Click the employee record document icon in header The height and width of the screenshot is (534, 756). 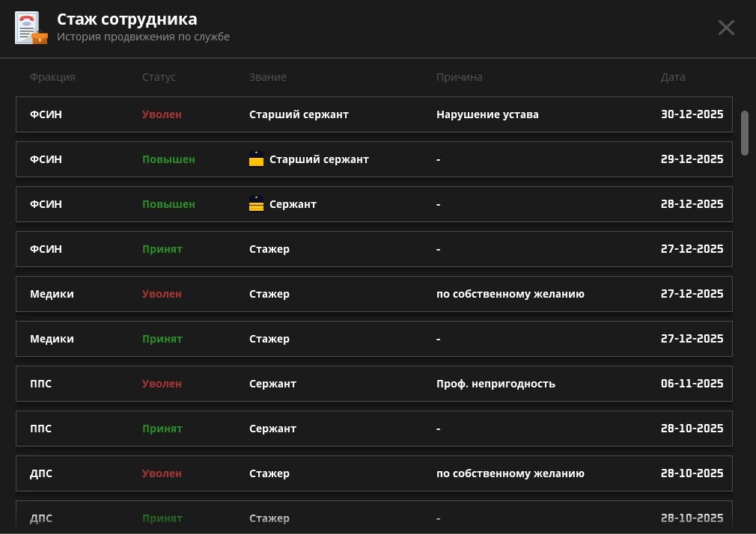(31, 28)
